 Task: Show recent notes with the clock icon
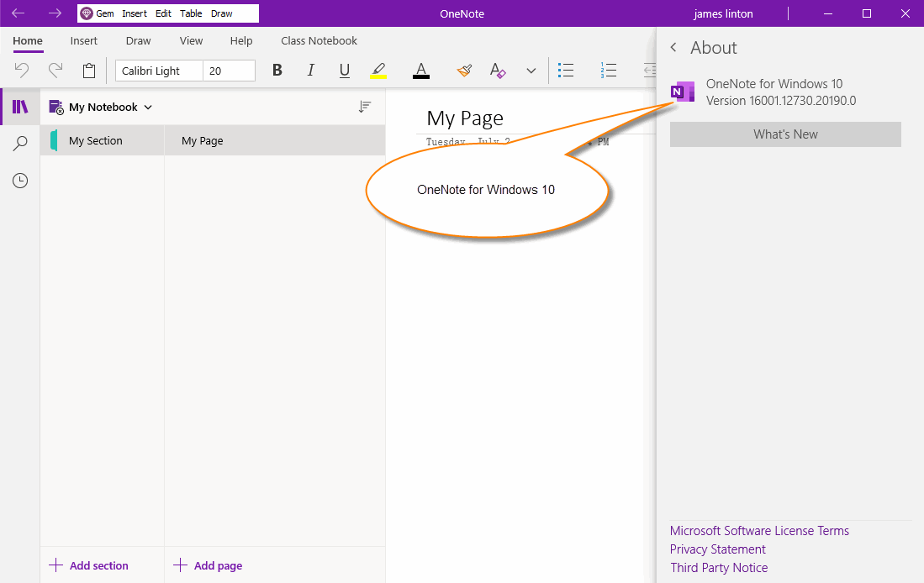tap(19, 180)
